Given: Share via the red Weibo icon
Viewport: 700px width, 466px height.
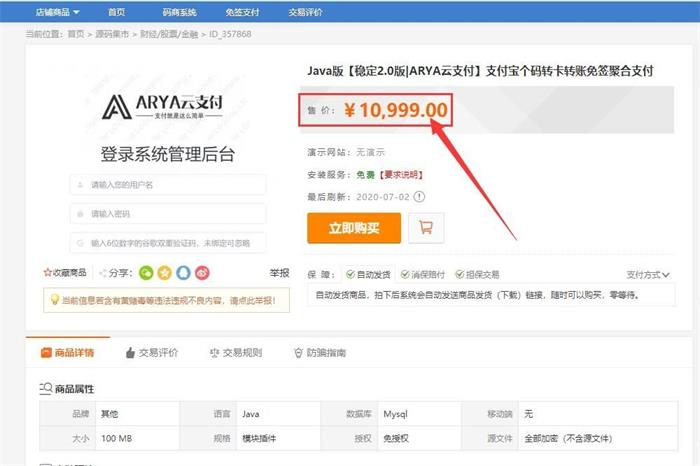Looking at the screenshot, I should [202, 273].
